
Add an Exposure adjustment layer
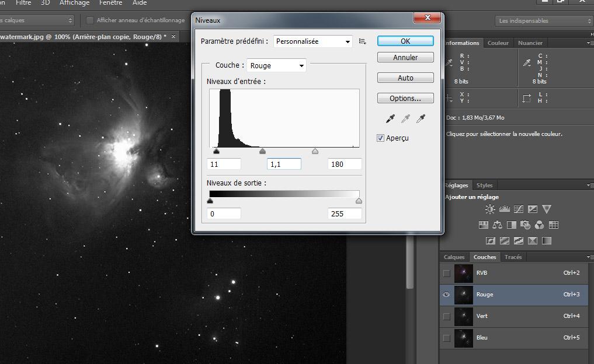tap(533, 209)
